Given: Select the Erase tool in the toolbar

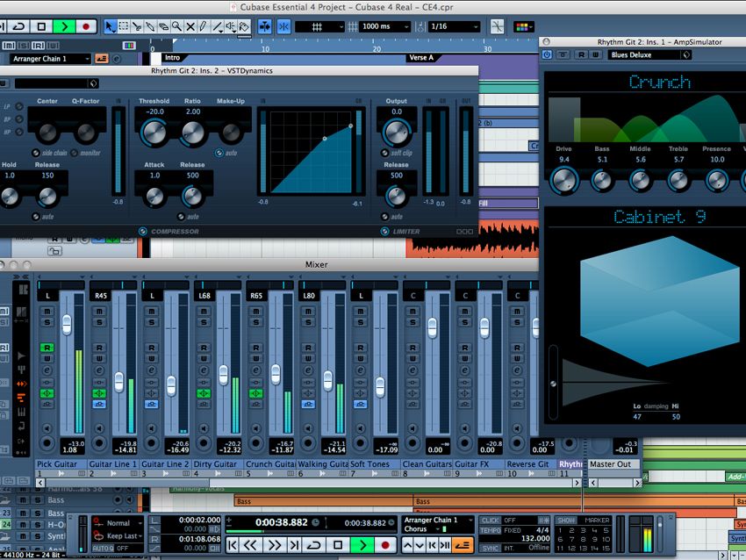Looking at the screenshot, I should 163,26.
